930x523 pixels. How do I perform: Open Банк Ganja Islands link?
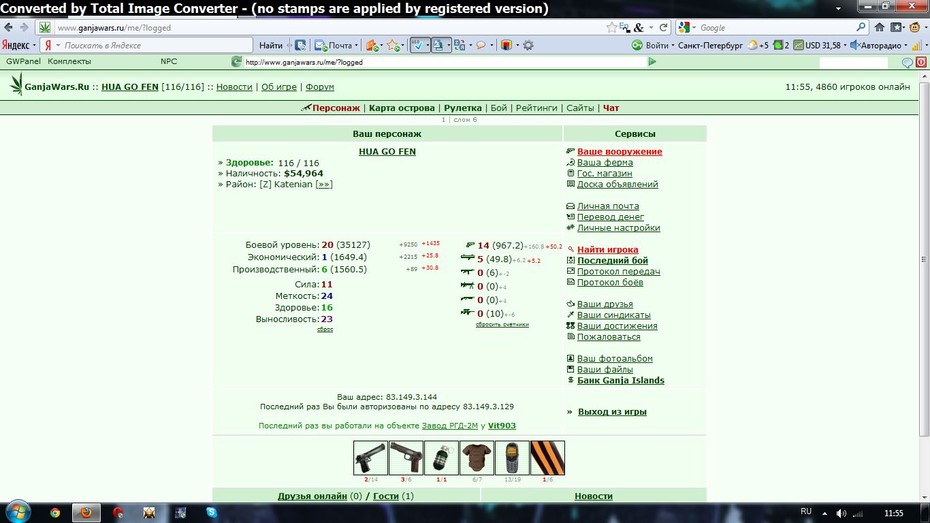[620, 381]
